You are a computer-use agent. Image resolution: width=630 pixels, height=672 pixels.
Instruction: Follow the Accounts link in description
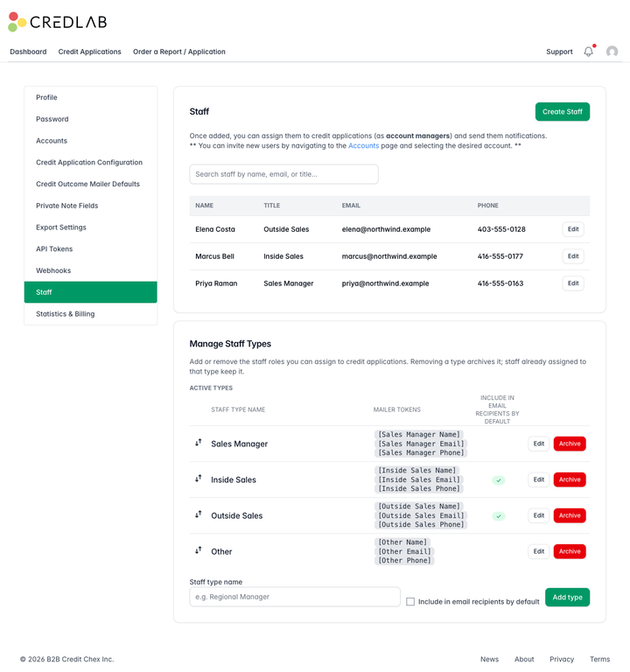tap(363, 146)
